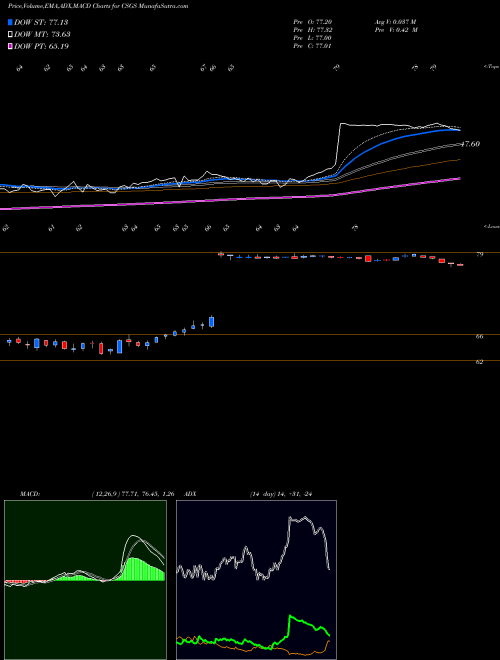Click the 'DOW MT: 73.63' legend text

[x=42, y=35]
